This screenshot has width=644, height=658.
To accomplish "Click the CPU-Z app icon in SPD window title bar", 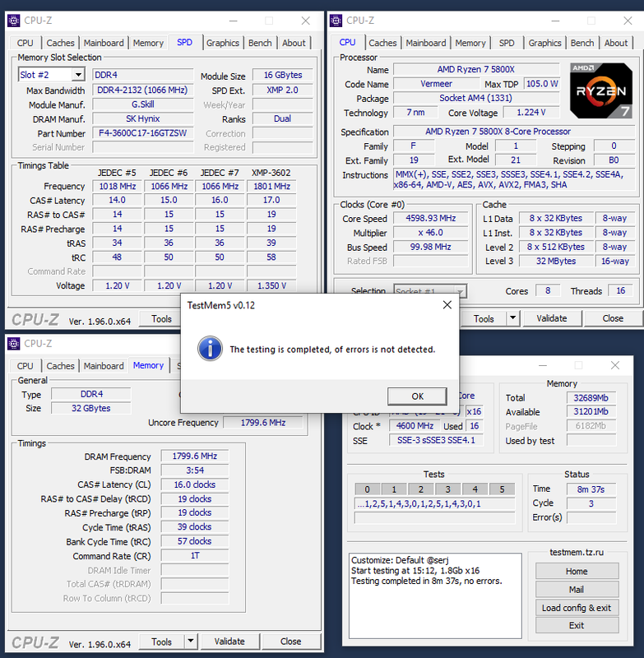I will click(13, 21).
